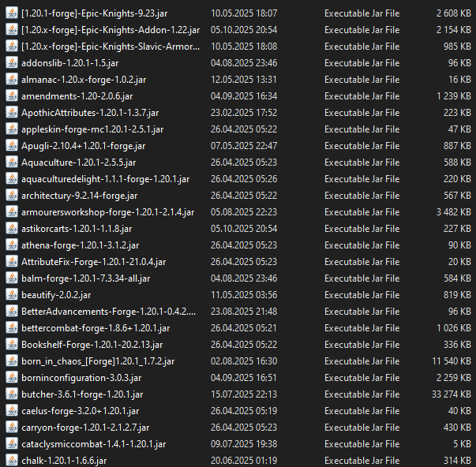Select file Bookshelf-Forge-1.20.1-20.2.13.jar
This screenshot has width=476, height=467.
point(92,345)
